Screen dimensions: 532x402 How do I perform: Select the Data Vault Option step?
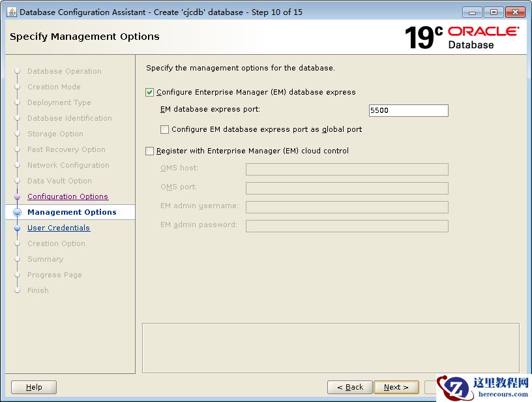59,181
